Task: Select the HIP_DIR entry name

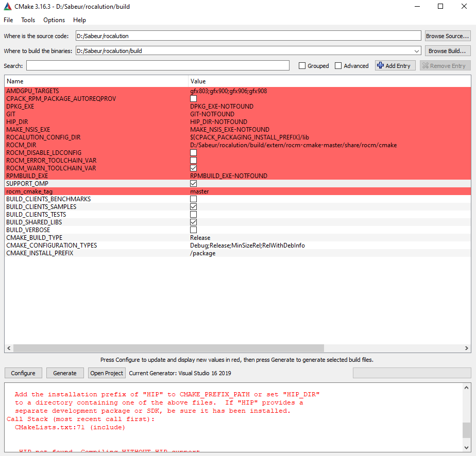Action: click(x=17, y=122)
